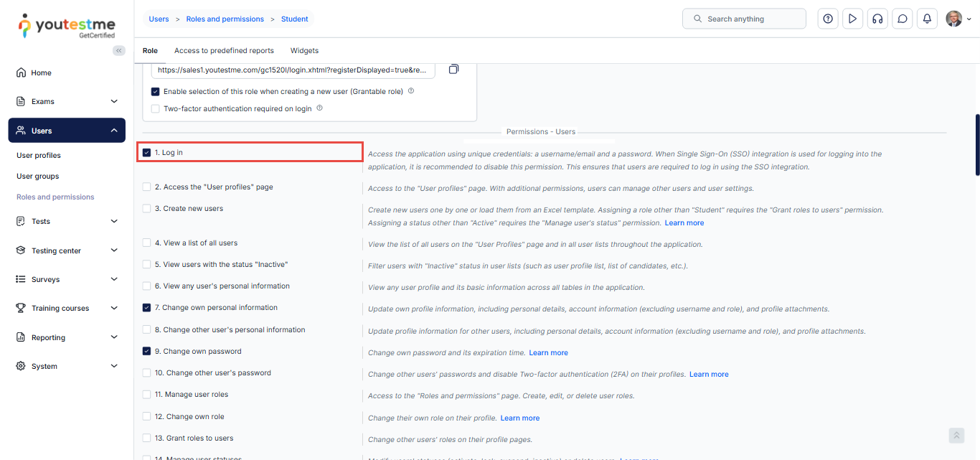Open the notifications bell icon

(927, 19)
